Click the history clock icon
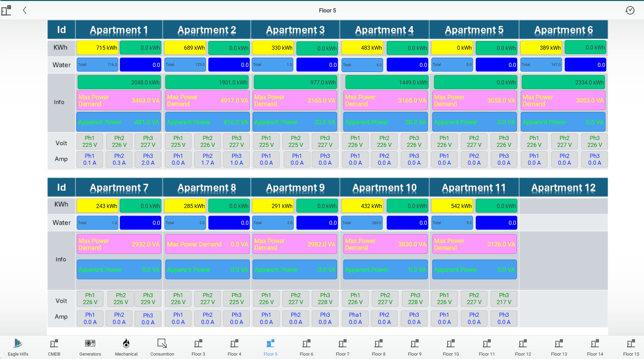The width and height of the screenshot is (644, 359). [x=630, y=10]
